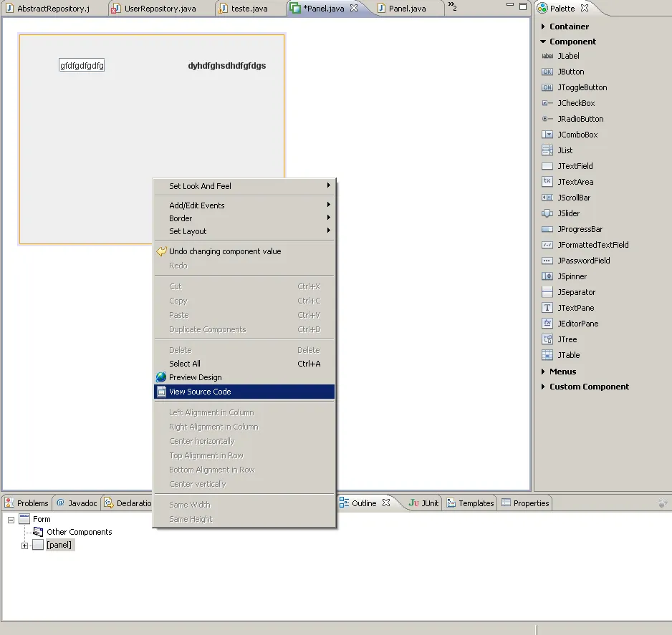Open the Set Layout submenu
The width and height of the screenshot is (672, 635).
(244, 231)
